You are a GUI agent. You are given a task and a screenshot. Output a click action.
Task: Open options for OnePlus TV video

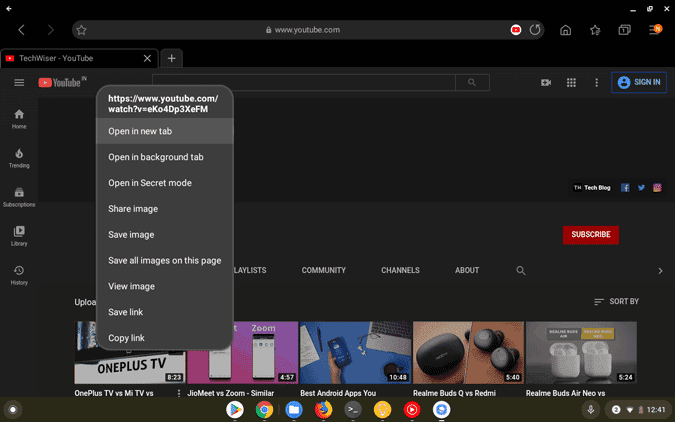[179, 393]
